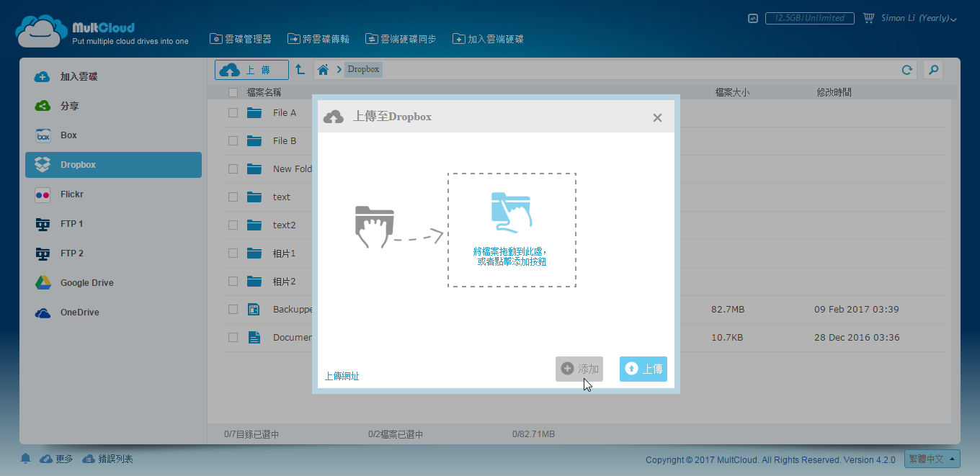Select FTP 1 in the sidebar
Viewport: 980px width, 476px height.
click(113, 224)
